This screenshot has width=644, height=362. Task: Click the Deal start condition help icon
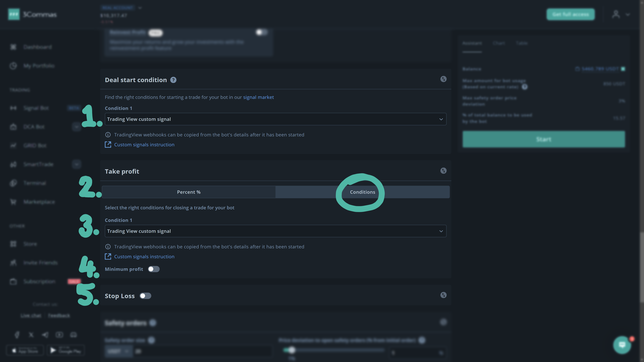point(174,80)
